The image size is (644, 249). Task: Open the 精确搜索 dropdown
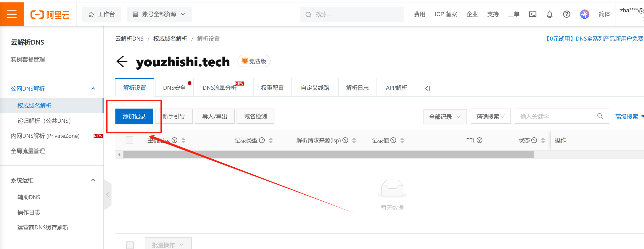(x=491, y=116)
